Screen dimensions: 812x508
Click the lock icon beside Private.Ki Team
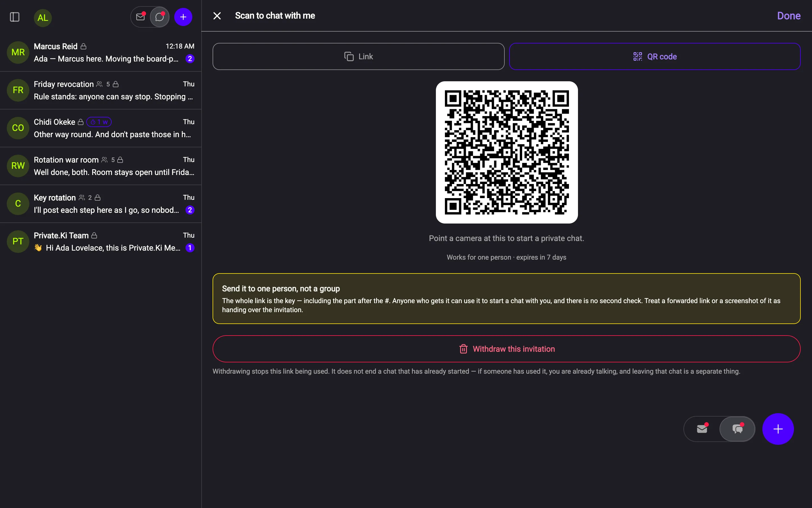94,236
